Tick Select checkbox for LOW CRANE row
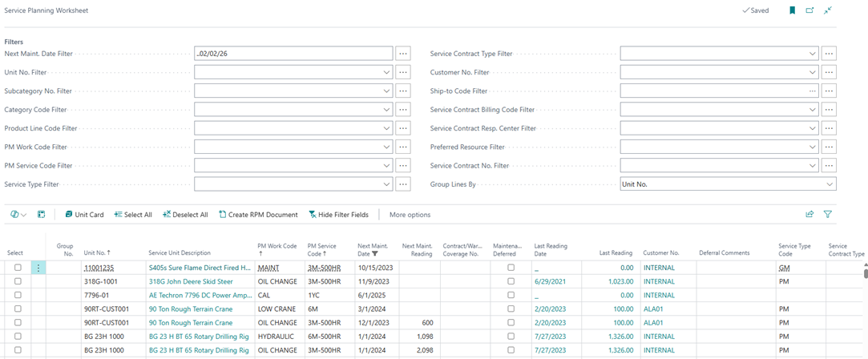868x359 pixels. [18, 309]
